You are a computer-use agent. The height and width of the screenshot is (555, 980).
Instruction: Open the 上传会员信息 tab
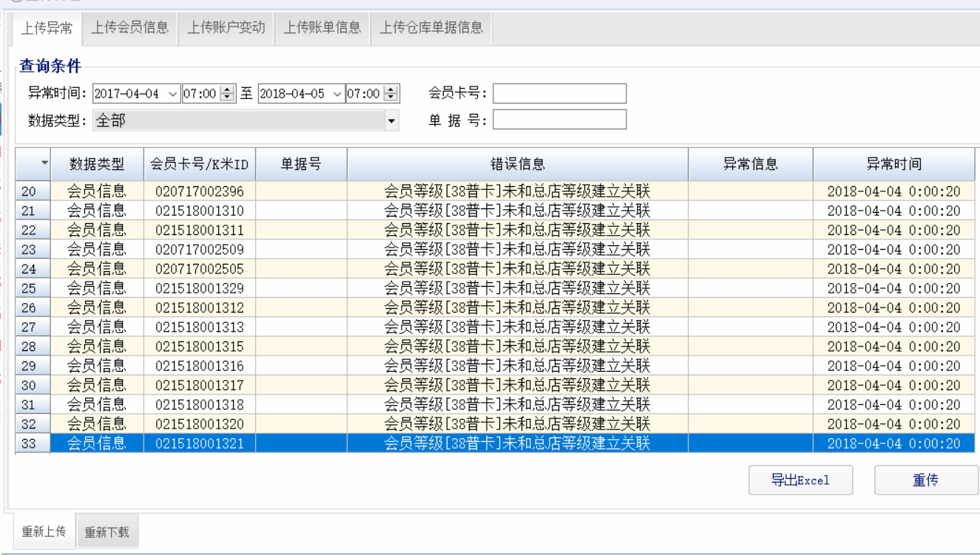pyautogui.click(x=130, y=28)
